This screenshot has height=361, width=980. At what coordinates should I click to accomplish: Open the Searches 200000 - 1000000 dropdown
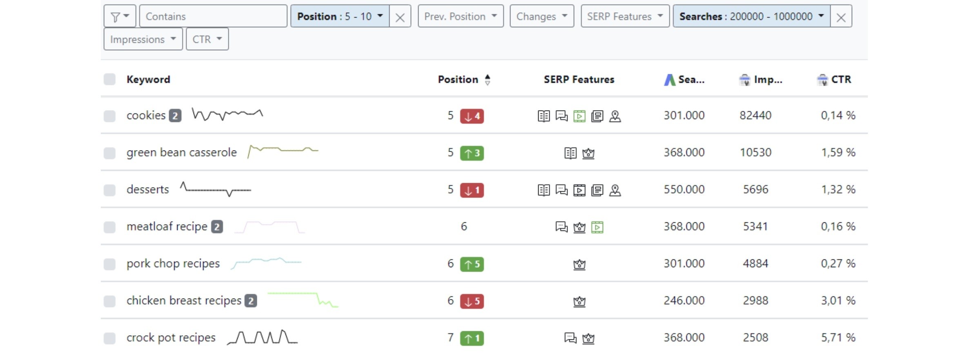pyautogui.click(x=751, y=16)
